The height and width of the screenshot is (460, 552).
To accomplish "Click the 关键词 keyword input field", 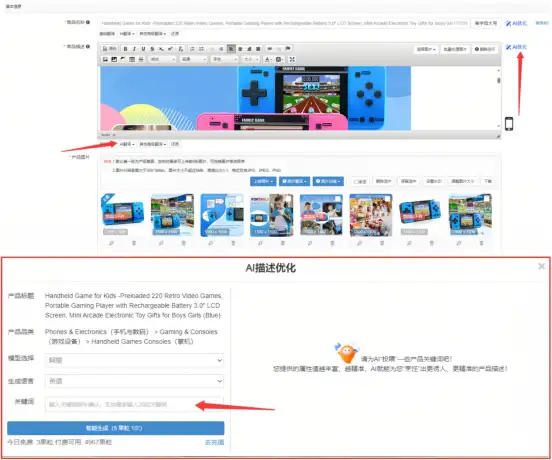I will pos(134,404).
